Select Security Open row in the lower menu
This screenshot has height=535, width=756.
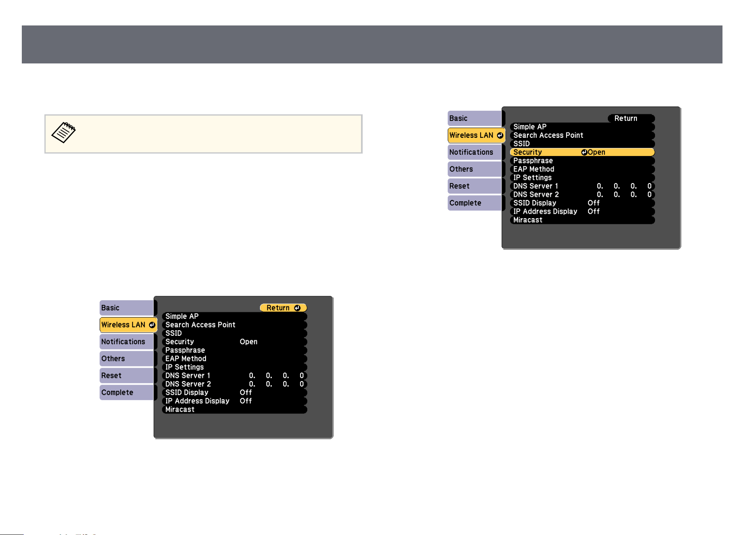pos(235,342)
